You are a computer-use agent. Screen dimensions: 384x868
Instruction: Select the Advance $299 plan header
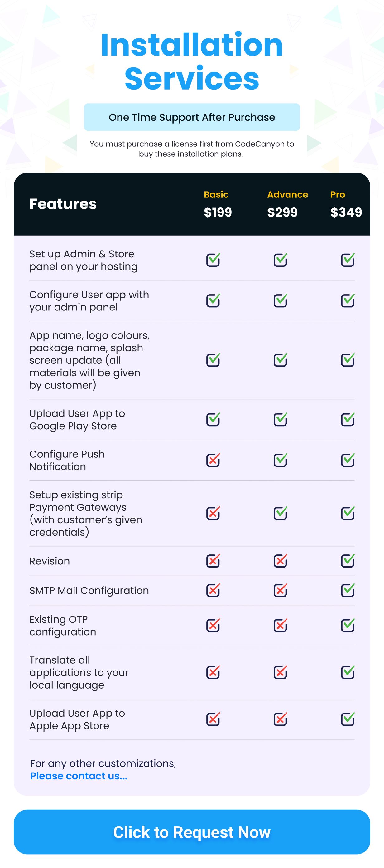pos(287,204)
